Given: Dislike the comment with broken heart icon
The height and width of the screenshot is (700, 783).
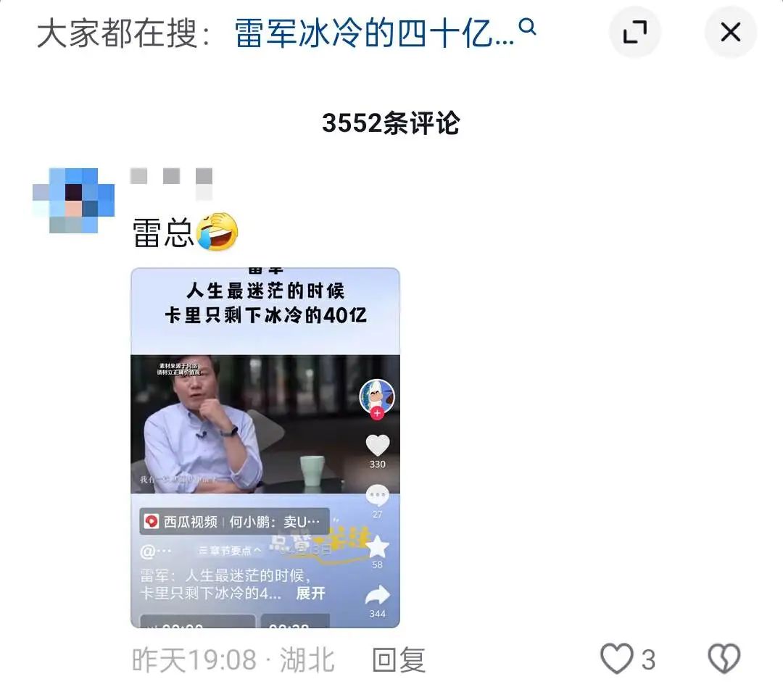Looking at the screenshot, I should [724, 659].
